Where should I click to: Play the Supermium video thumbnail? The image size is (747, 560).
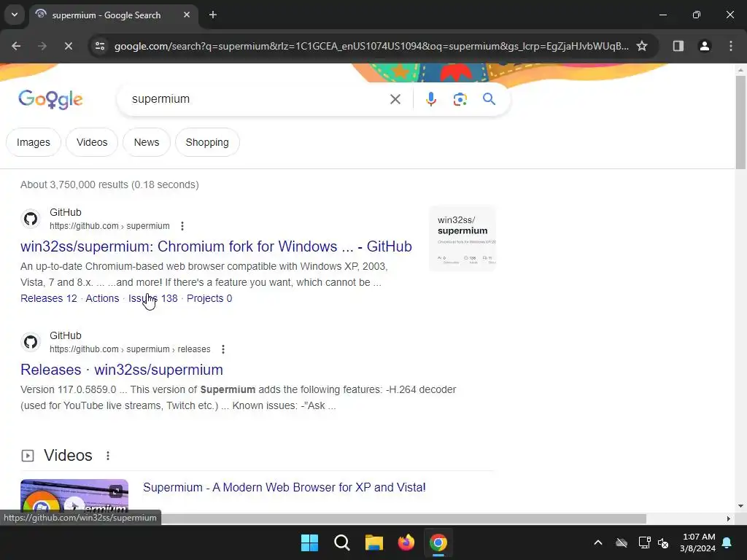74,496
